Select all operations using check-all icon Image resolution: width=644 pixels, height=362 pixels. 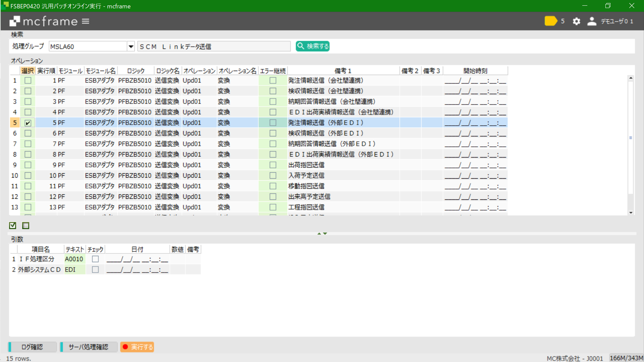[13, 225]
